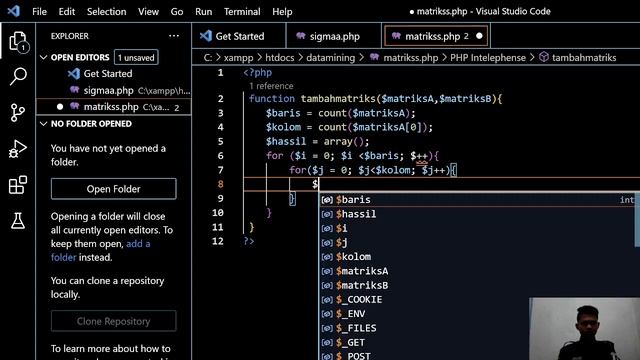This screenshot has width=640, height=360.
Task: Switch to the Get Started tab
Action: [x=239, y=36]
